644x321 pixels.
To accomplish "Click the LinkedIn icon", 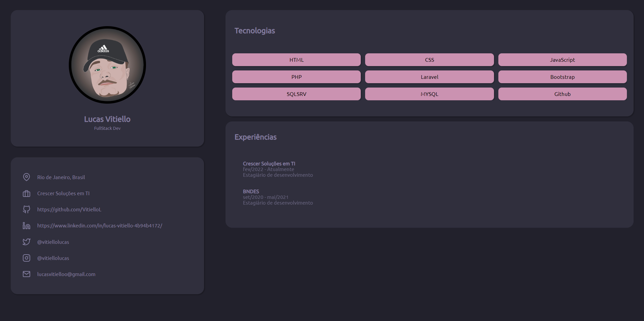I will (x=27, y=226).
